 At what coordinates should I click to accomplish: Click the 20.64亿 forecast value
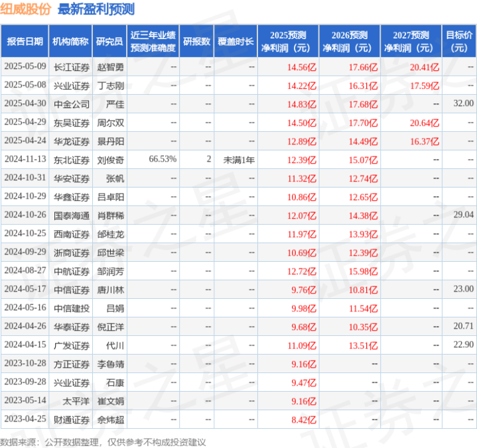[425, 123]
